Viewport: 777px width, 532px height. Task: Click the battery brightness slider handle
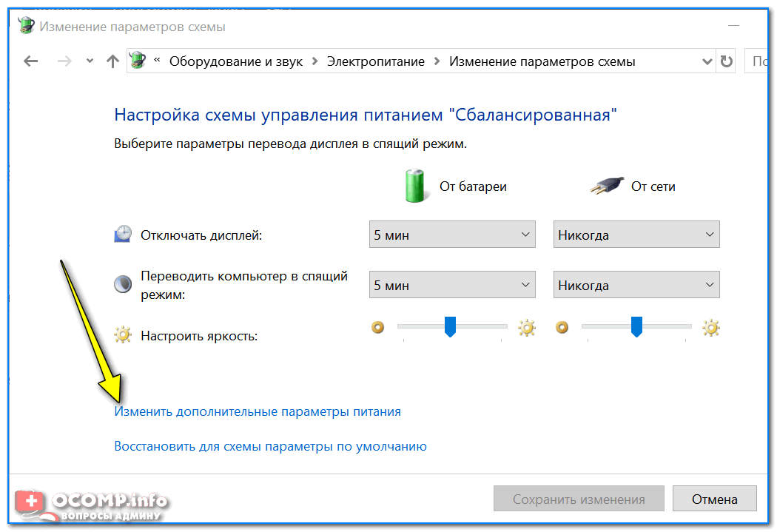coord(450,326)
